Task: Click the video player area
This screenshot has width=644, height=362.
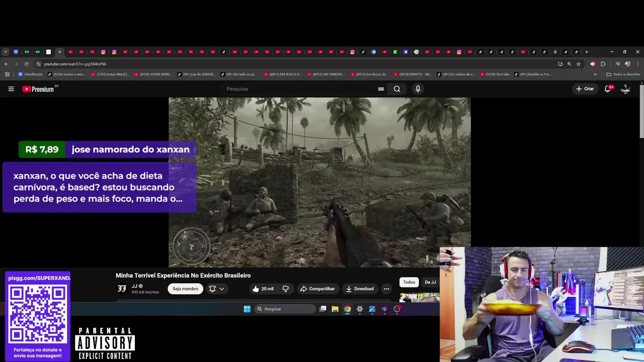Action: coord(319,182)
